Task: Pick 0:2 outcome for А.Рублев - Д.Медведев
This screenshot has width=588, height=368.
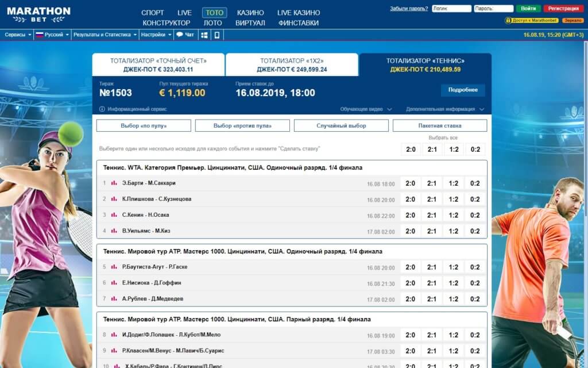Action: (x=475, y=299)
